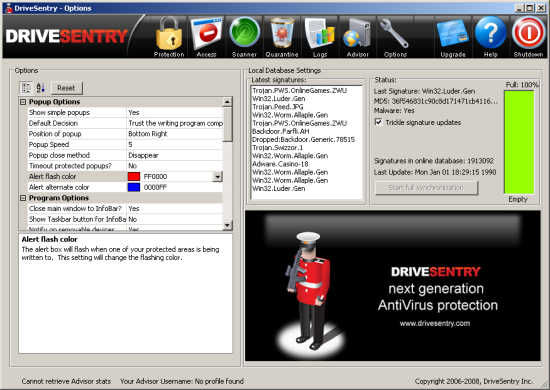Collapse the Program Options group
The width and height of the screenshot is (550, 390).
[x=23, y=198]
